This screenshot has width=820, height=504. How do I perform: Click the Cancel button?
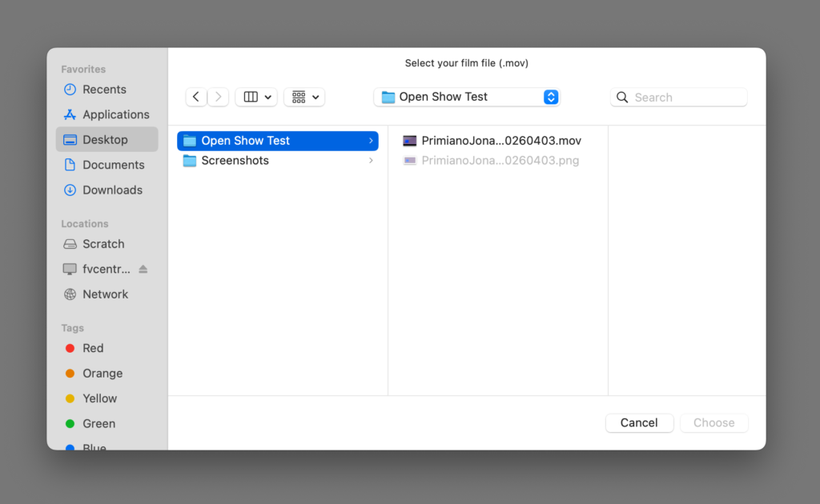(x=639, y=423)
